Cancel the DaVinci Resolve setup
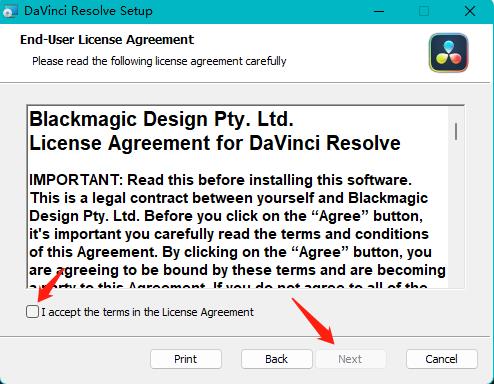The image size is (494, 384). point(442,359)
